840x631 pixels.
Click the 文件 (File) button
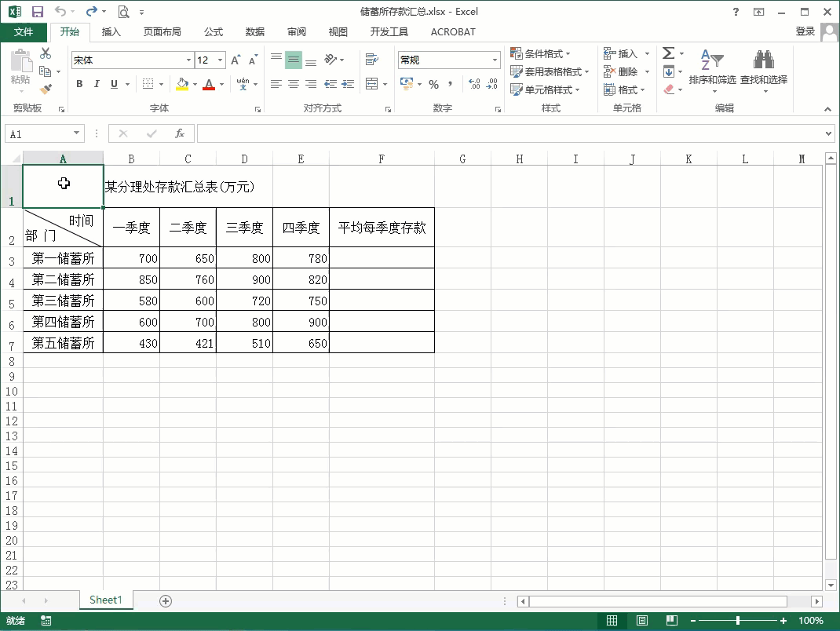point(24,32)
